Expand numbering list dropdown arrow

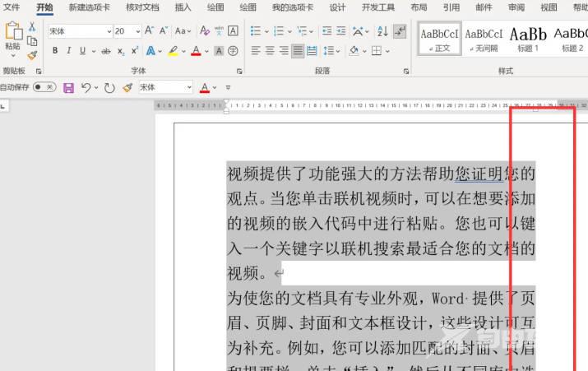(289, 31)
